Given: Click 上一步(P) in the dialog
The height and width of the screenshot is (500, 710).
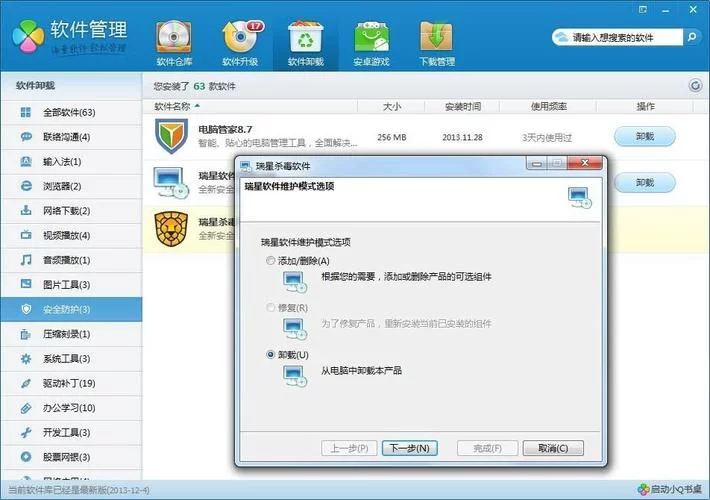Looking at the screenshot, I should (349, 448).
